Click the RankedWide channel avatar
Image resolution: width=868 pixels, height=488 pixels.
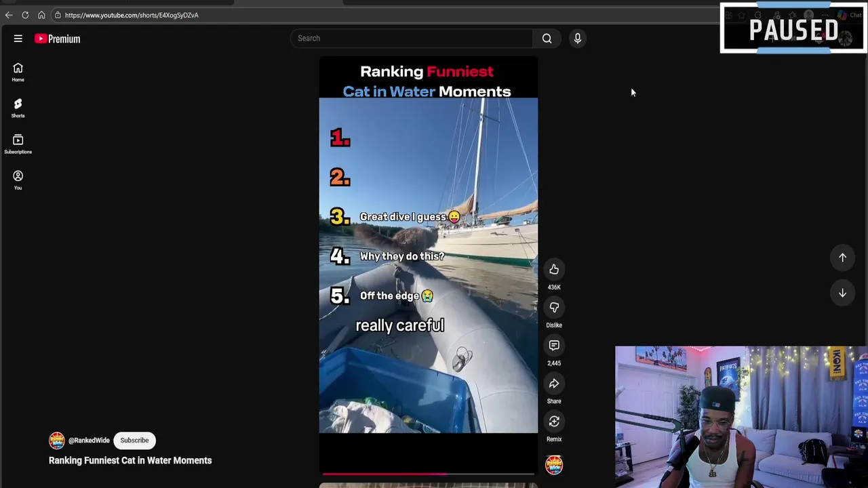tap(56, 441)
